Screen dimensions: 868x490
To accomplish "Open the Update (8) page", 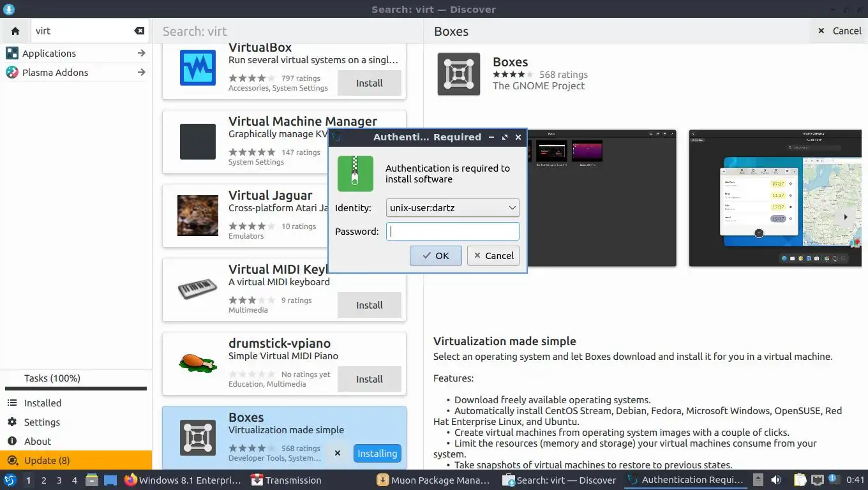I will tap(76, 460).
